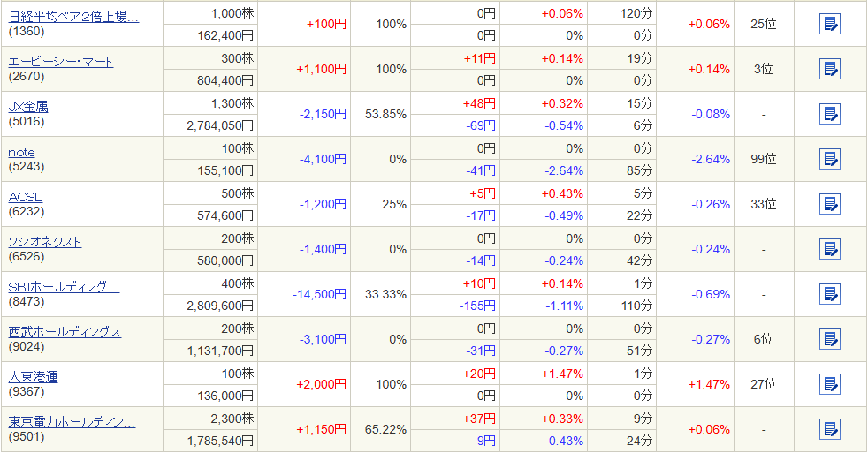This screenshot has width=868, height=453.
Task: Click the SBIホールディング stock link
Action: tap(64, 287)
